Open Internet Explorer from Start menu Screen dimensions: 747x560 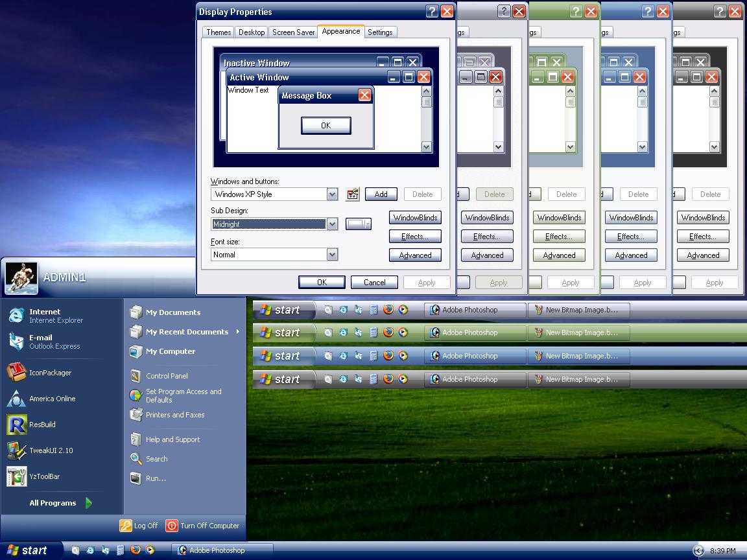(46, 316)
